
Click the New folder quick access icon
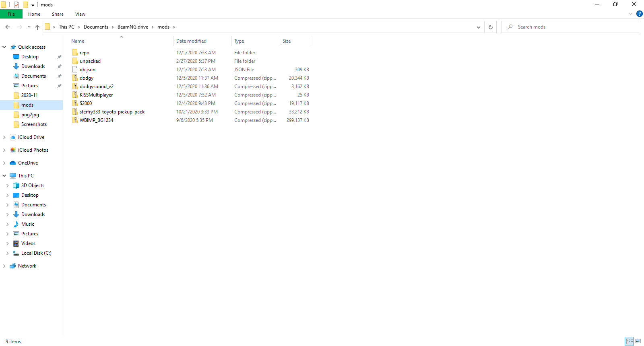(x=25, y=5)
